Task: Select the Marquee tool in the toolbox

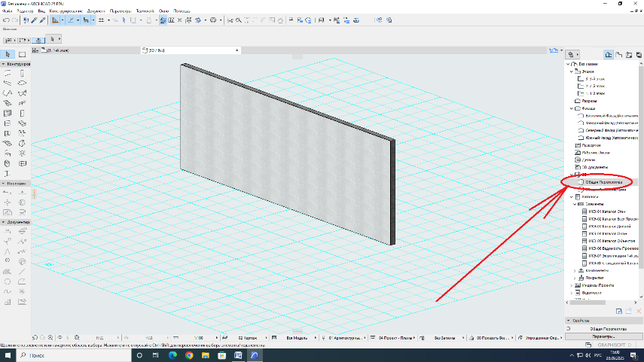Action: click(x=22, y=54)
